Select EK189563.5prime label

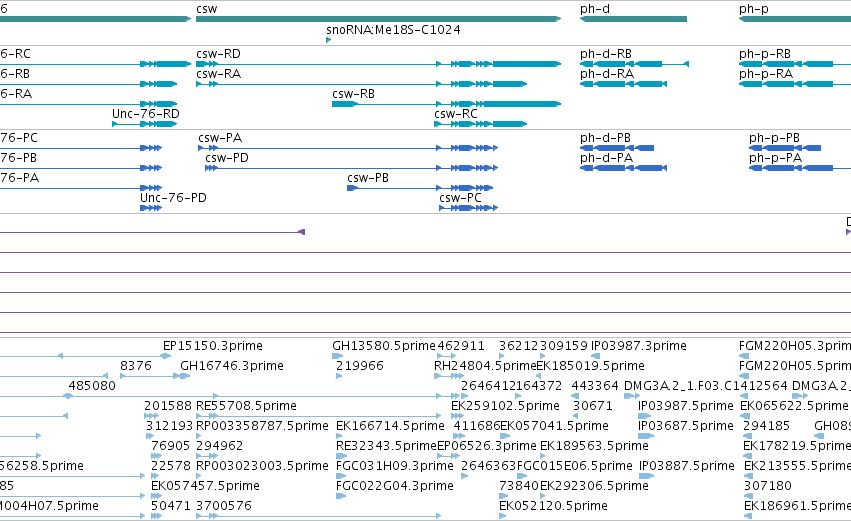click(594, 446)
